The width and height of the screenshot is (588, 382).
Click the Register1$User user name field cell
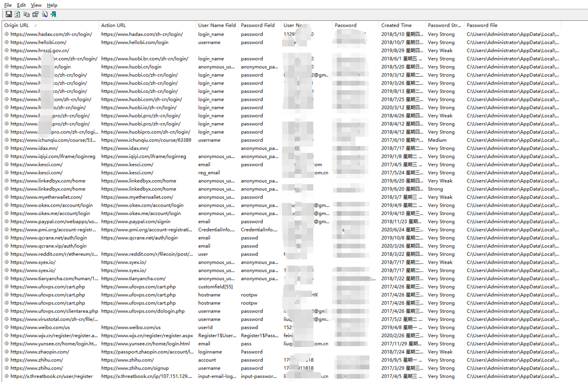tap(217, 336)
